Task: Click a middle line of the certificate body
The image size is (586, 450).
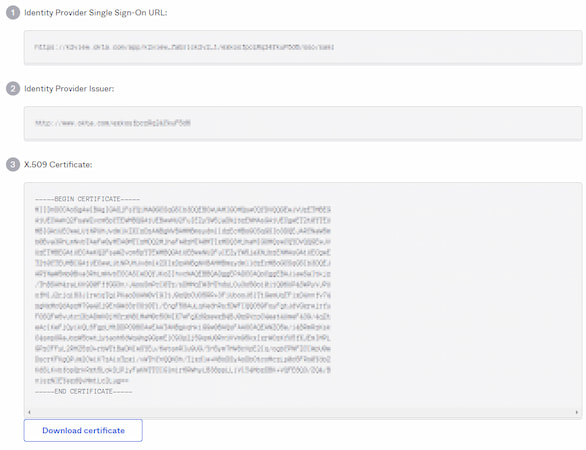Action: click(x=183, y=295)
